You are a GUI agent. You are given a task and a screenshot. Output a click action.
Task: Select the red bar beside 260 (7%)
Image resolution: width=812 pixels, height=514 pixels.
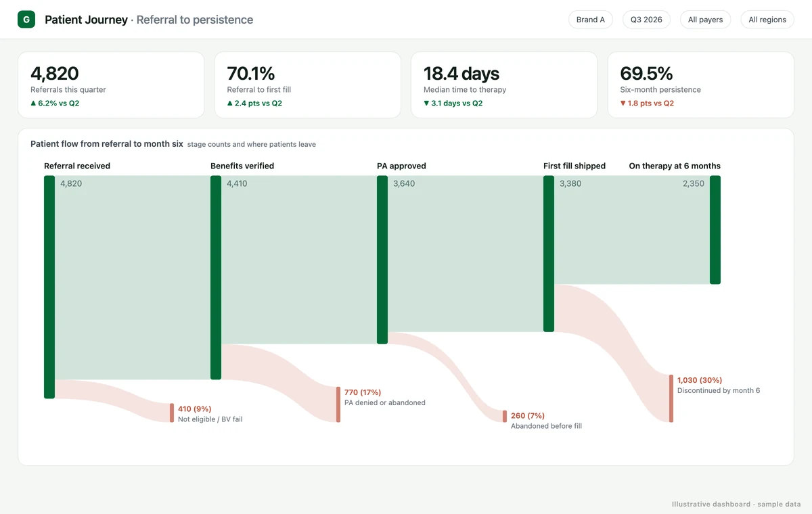[505, 417]
